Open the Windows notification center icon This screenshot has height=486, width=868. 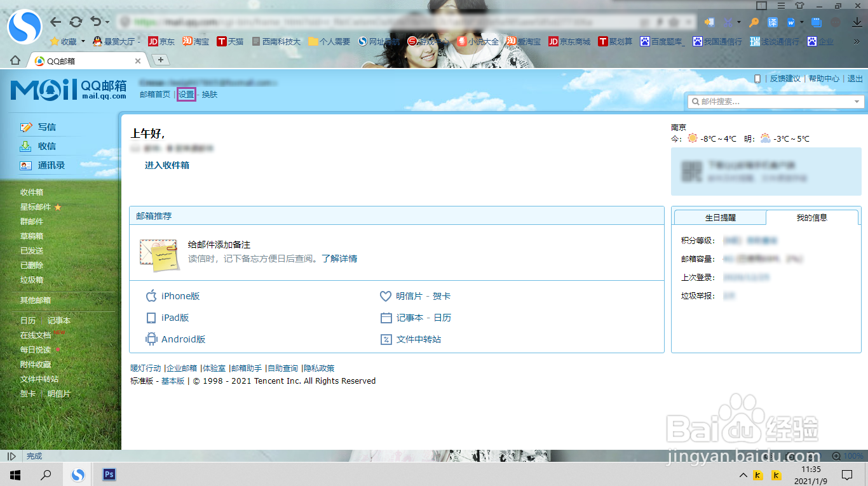click(x=846, y=475)
